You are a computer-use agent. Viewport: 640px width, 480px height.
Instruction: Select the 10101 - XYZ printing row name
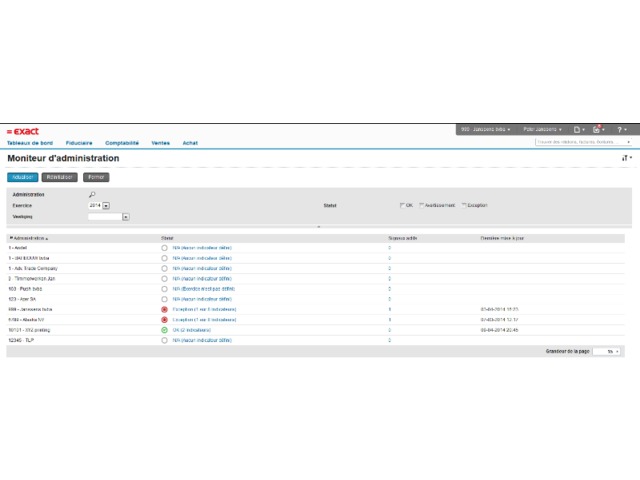coord(29,330)
